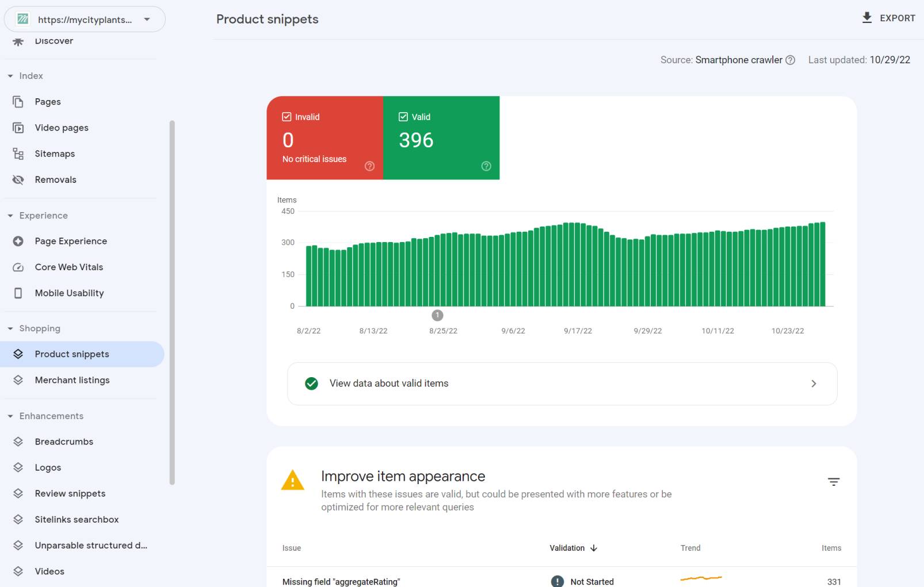Click the Discover asterisk icon
The image size is (924, 587).
click(18, 41)
